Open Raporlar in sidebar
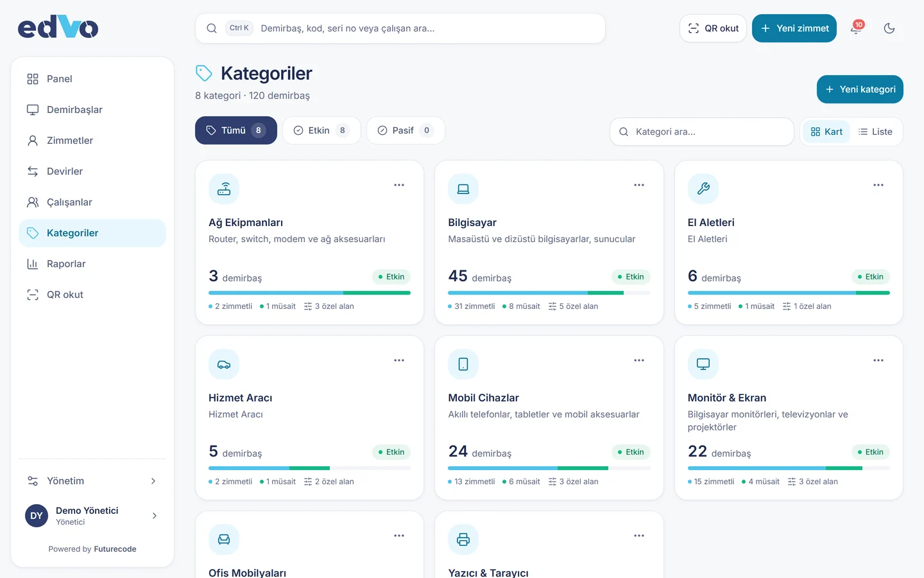The image size is (924, 578). pos(92,264)
